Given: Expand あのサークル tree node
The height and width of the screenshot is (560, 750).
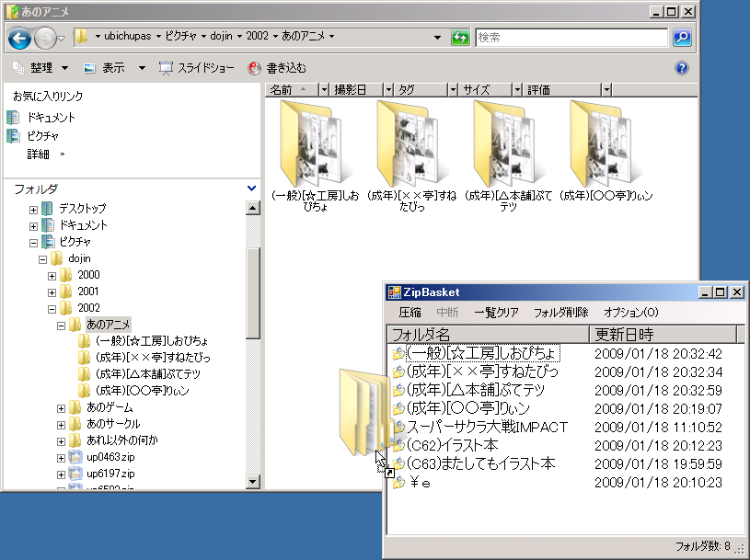Looking at the screenshot, I should tap(61, 425).
